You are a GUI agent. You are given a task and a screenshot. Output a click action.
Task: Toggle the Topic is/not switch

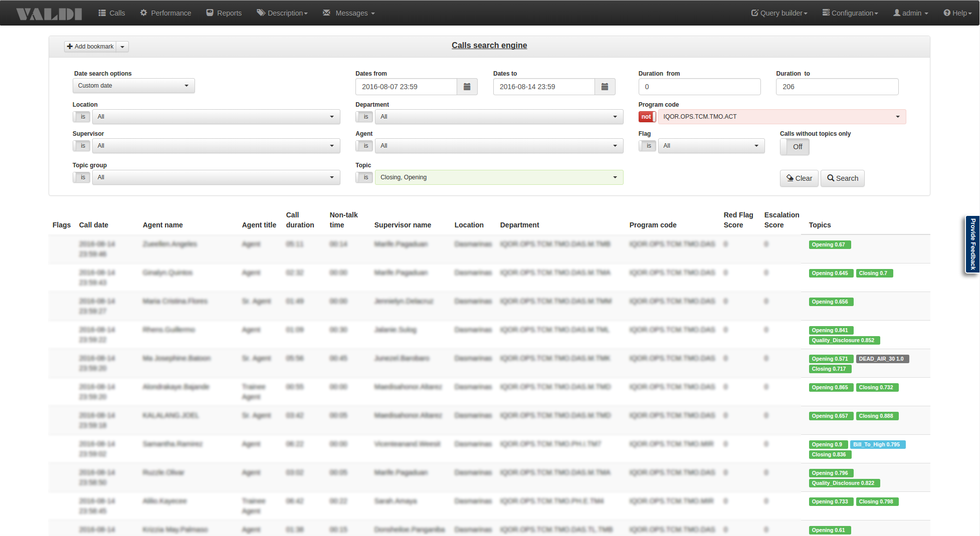[x=364, y=177]
